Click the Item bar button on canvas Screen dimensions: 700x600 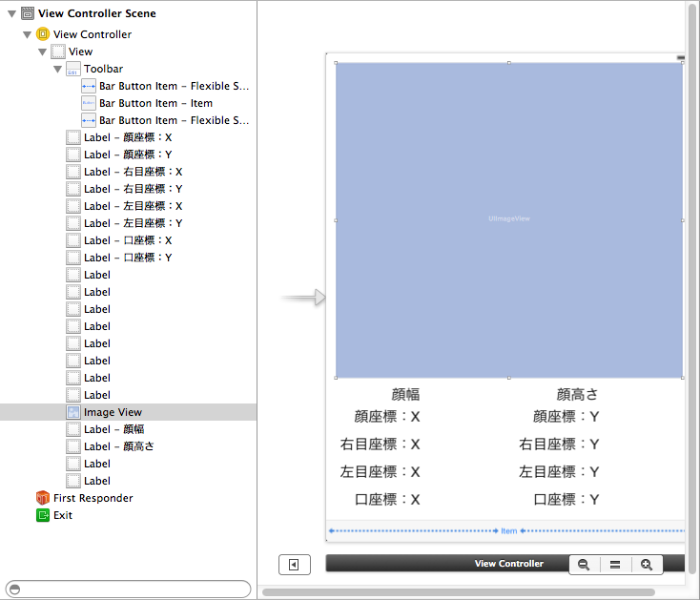pos(509,530)
